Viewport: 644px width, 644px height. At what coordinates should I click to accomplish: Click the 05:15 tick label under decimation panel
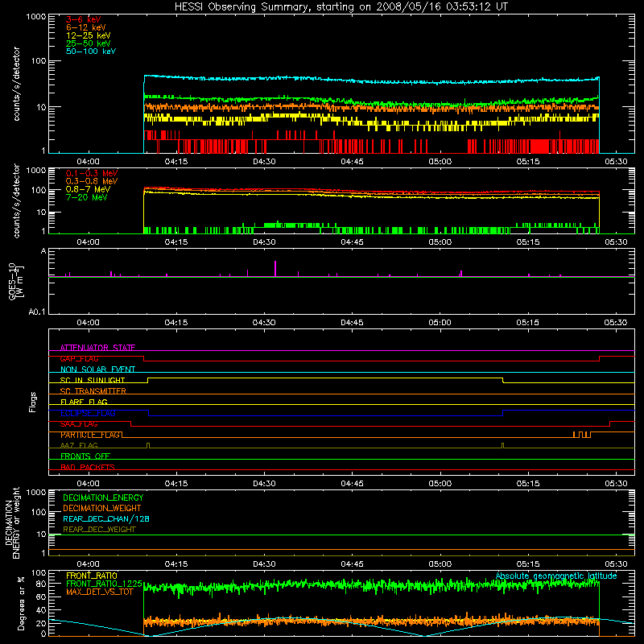coord(528,564)
